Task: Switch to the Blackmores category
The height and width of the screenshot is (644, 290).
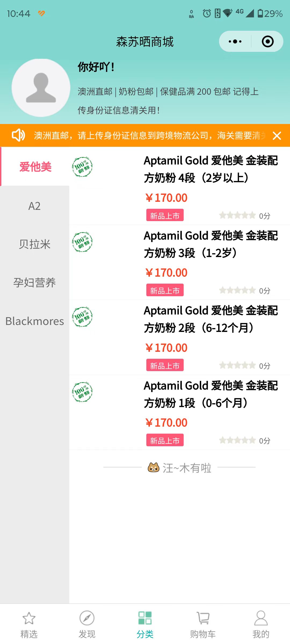Action: [x=35, y=321]
